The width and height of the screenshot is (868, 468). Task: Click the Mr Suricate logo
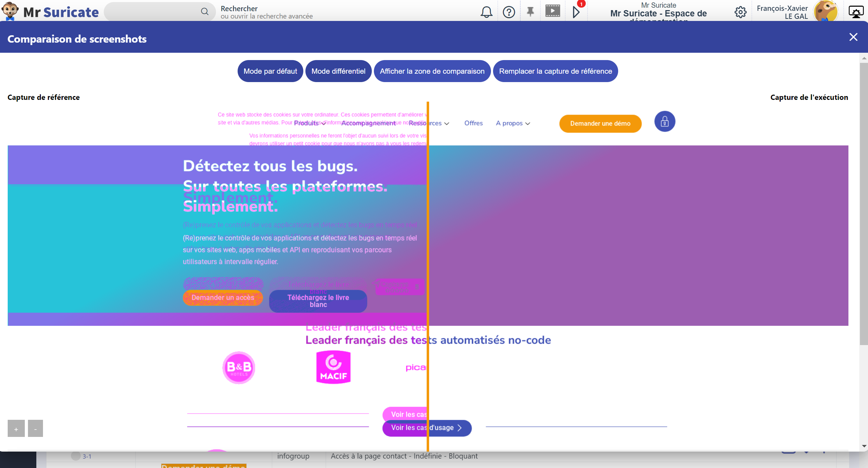click(x=50, y=12)
